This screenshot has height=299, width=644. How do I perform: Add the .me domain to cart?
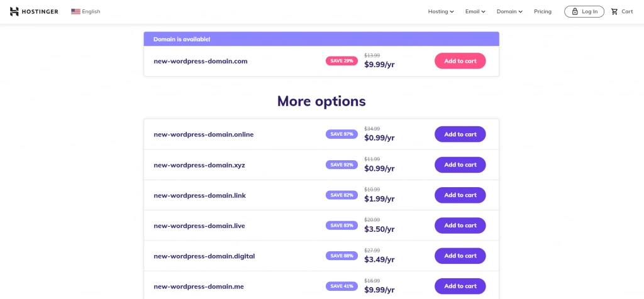pyautogui.click(x=460, y=286)
